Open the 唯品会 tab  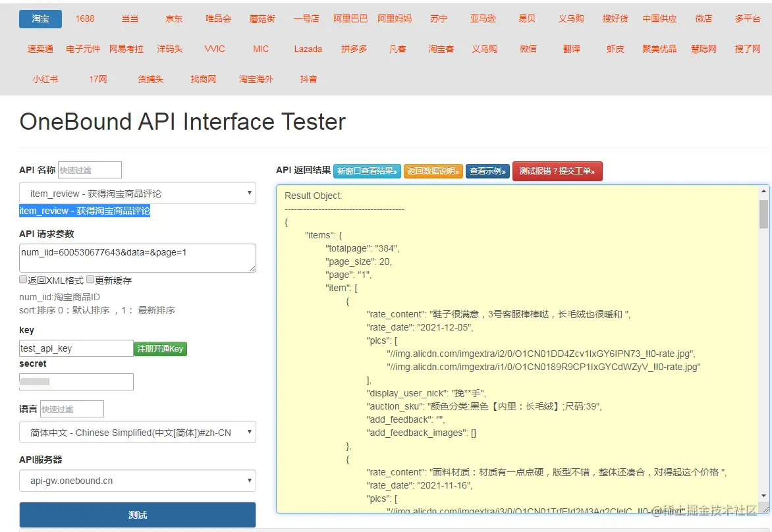tap(218, 18)
